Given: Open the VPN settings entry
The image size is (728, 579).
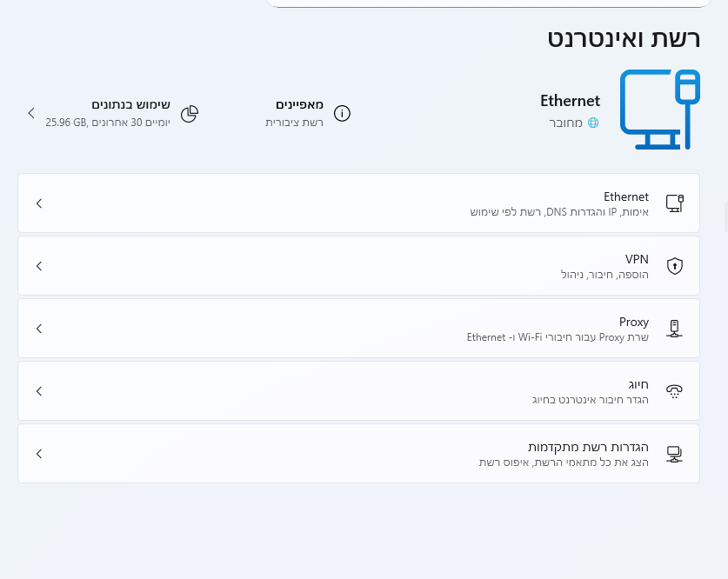Looking at the screenshot, I should (359, 266).
